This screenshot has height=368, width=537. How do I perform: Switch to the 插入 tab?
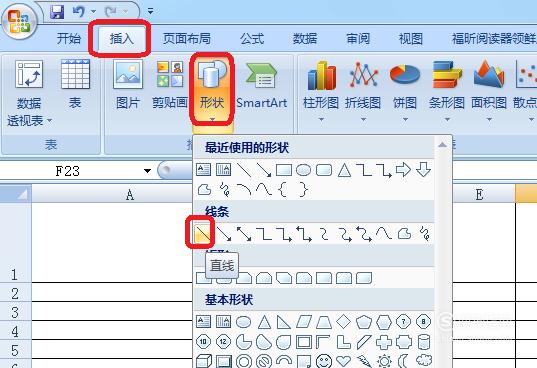click(x=121, y=38)
